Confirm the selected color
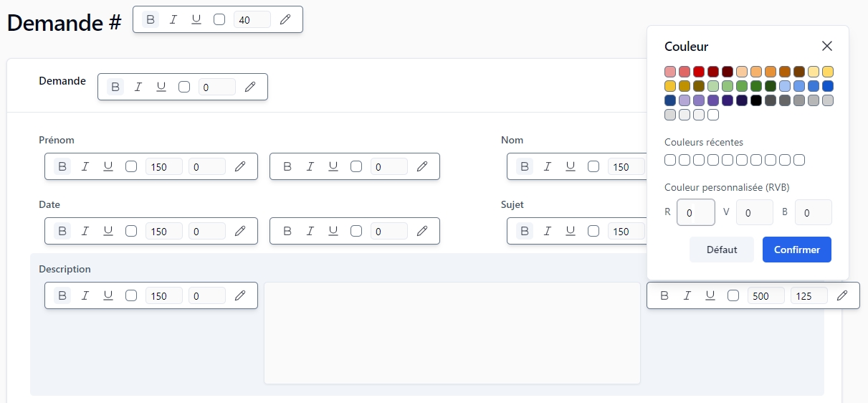 point(796,250)
